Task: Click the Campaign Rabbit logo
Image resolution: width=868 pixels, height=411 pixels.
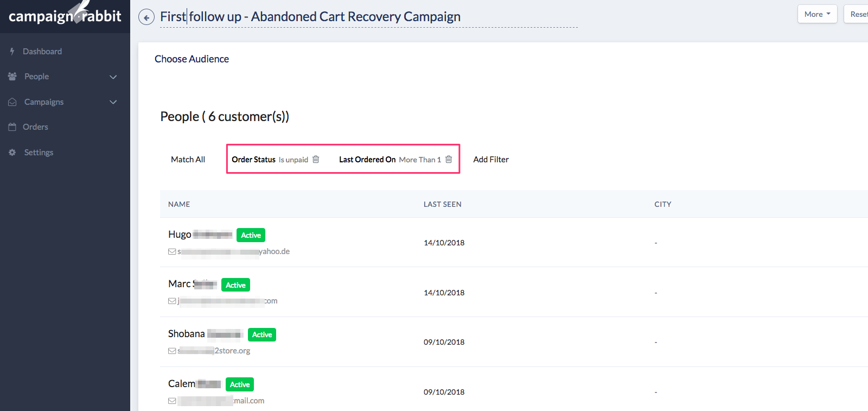Action: (x=65, y=14)
